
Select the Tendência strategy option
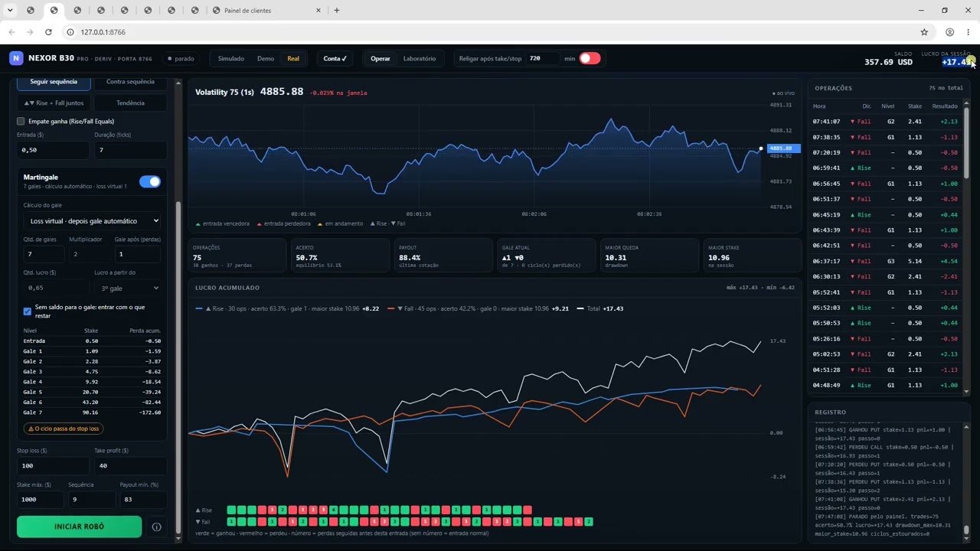coord(130,103)
